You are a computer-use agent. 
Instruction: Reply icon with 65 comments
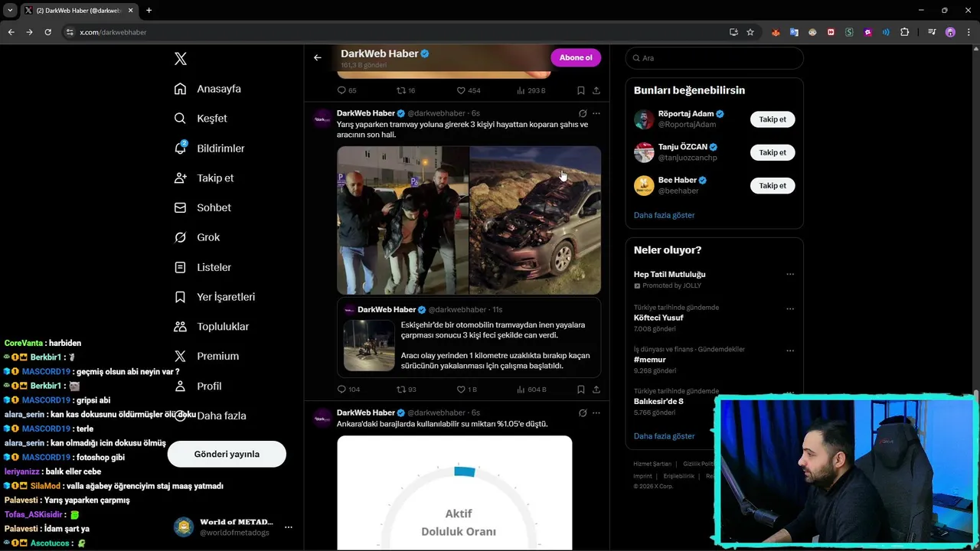point(347,90)
